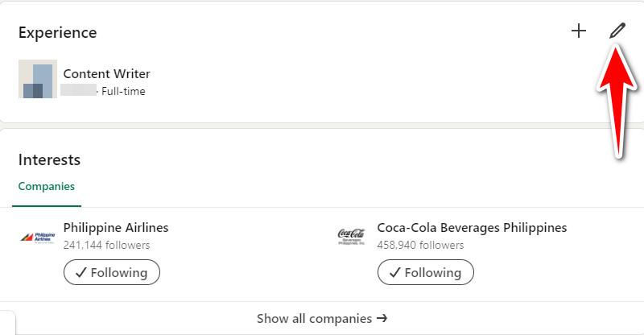This screenshot has height=335, width=644.
Task: Switch to the Companies tab
Action: pos(47,186)
